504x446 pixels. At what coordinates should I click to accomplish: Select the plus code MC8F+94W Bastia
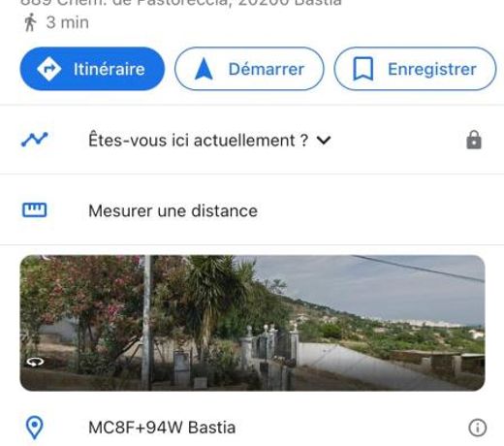pos(162,428)
